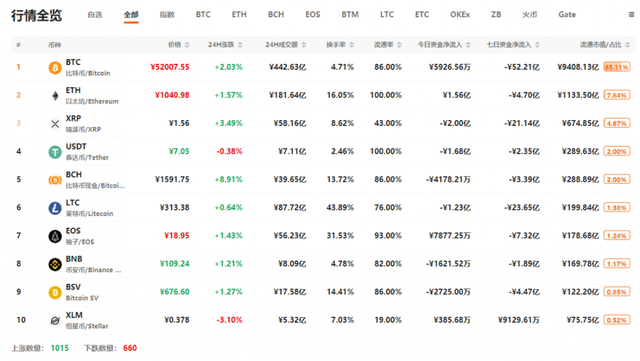Switch to the OKEx tab
This screenshot has width=640, height=361.
pyautogui.click(x=460, y=15)
